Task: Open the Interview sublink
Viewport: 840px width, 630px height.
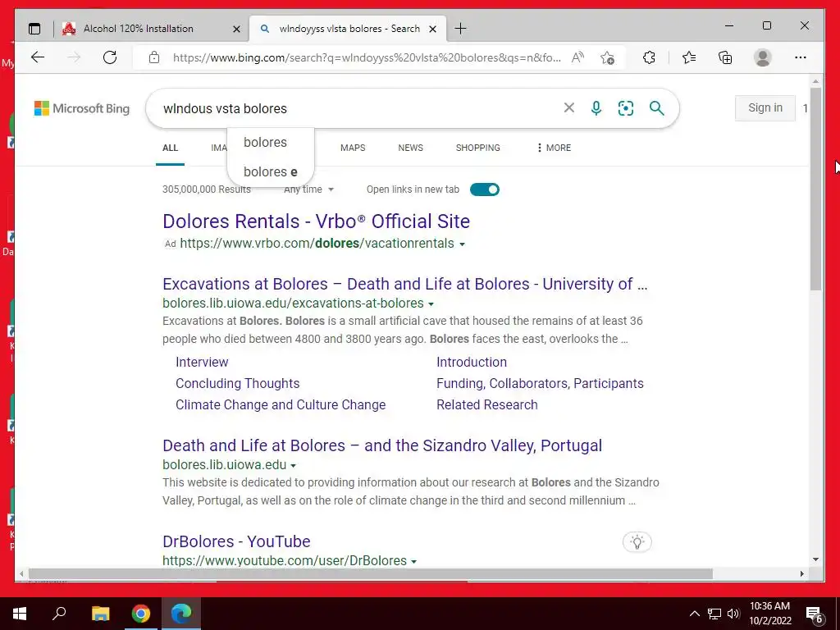Action: [202, 362]
